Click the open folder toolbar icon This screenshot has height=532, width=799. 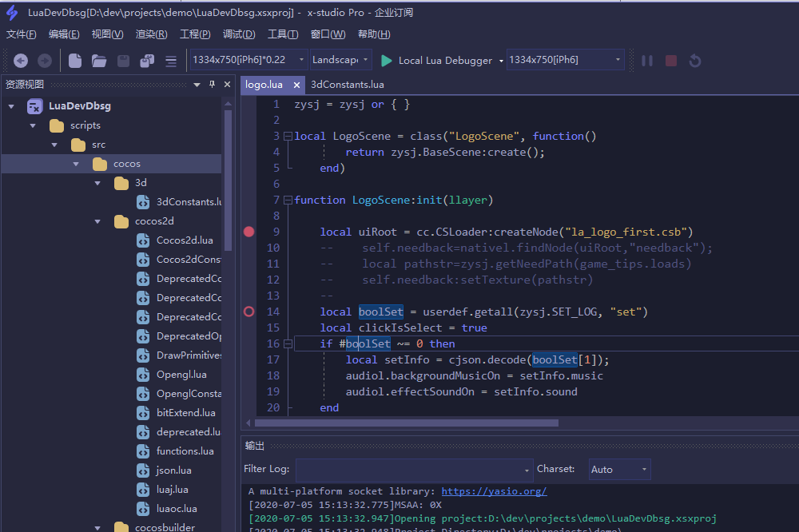[x=99, y=61]
